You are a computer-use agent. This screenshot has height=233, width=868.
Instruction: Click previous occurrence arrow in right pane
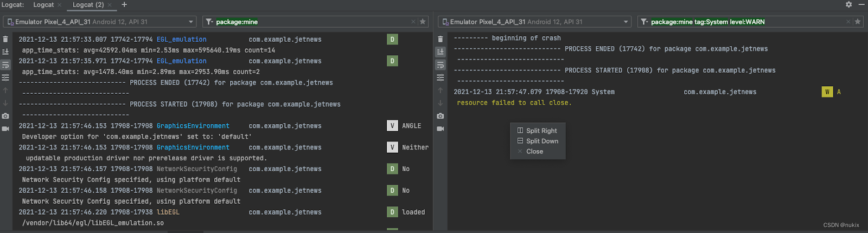[x=441, y=90]
